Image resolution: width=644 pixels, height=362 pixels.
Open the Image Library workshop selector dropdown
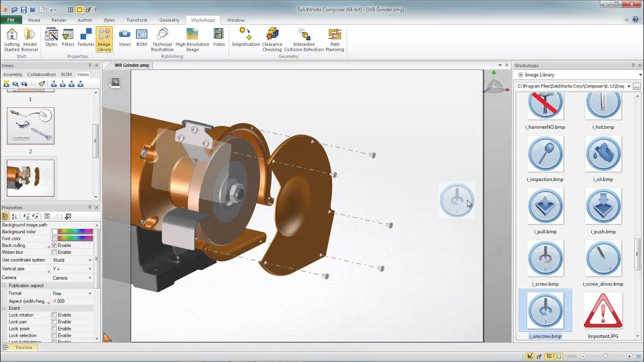(x=640, y=75)
